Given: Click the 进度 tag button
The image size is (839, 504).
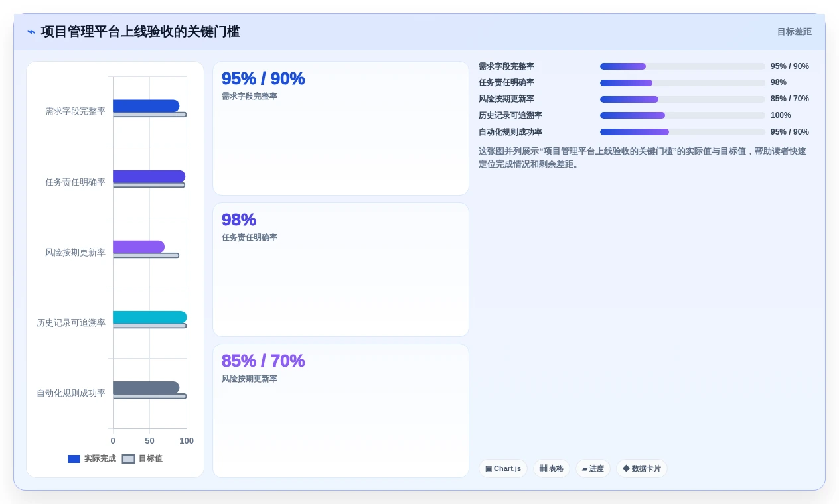Looking at the screenshot, I should [593, 468].
